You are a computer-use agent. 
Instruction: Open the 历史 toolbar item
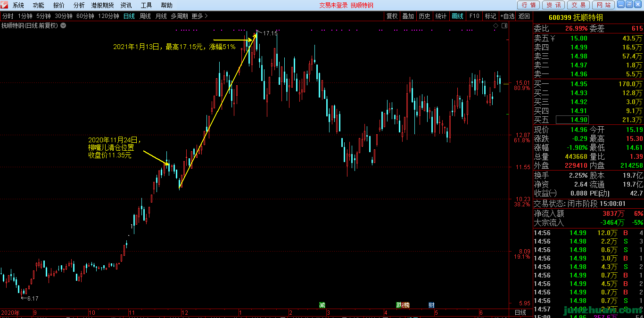click(x=424, y=16)
